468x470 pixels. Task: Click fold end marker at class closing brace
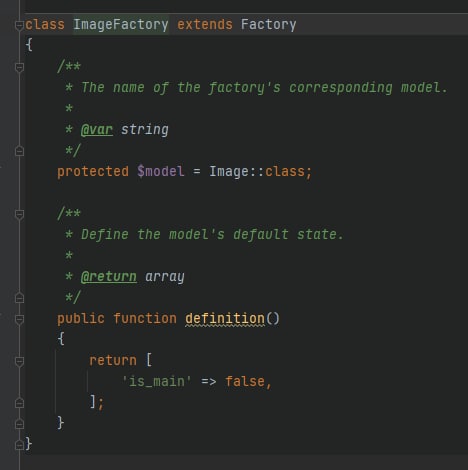19,445
